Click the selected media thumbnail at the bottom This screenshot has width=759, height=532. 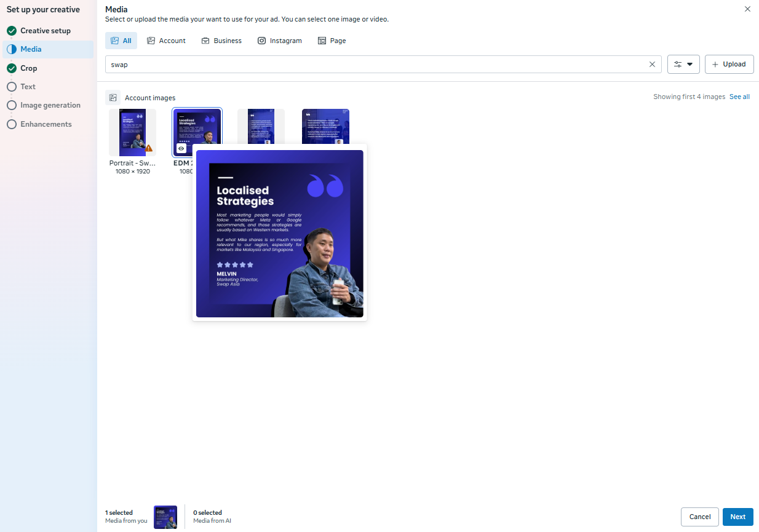(165, 517)
